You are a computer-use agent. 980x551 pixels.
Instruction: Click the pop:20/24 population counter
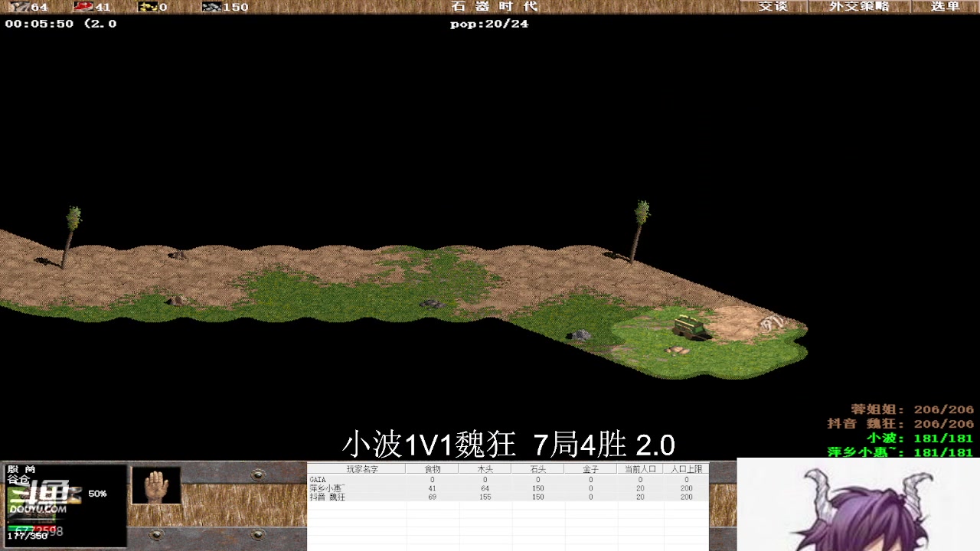click(489, 24)
